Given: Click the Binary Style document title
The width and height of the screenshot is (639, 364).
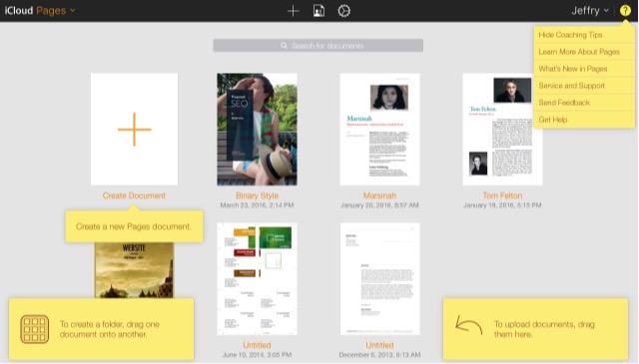Looking at the screenshot, I should 257,195.
